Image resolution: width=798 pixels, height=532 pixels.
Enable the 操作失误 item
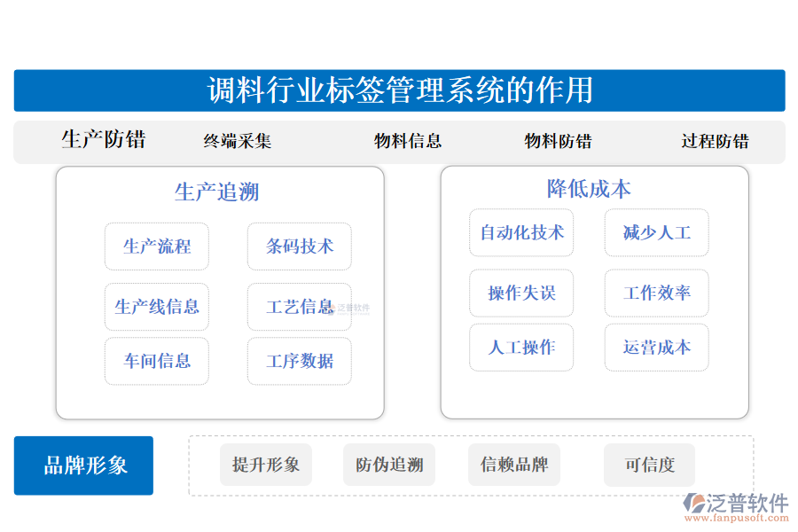pos(521,293)
